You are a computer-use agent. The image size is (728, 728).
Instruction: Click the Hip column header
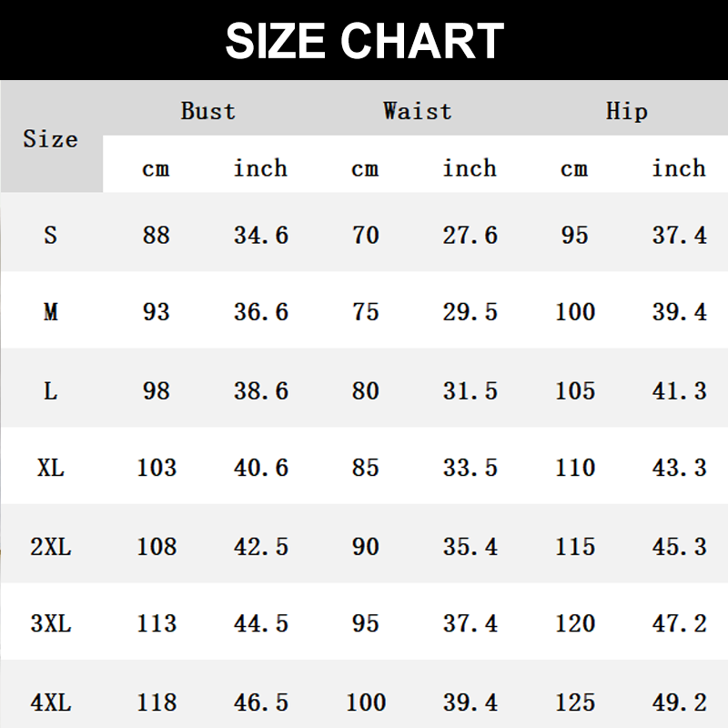click(627, 111)
